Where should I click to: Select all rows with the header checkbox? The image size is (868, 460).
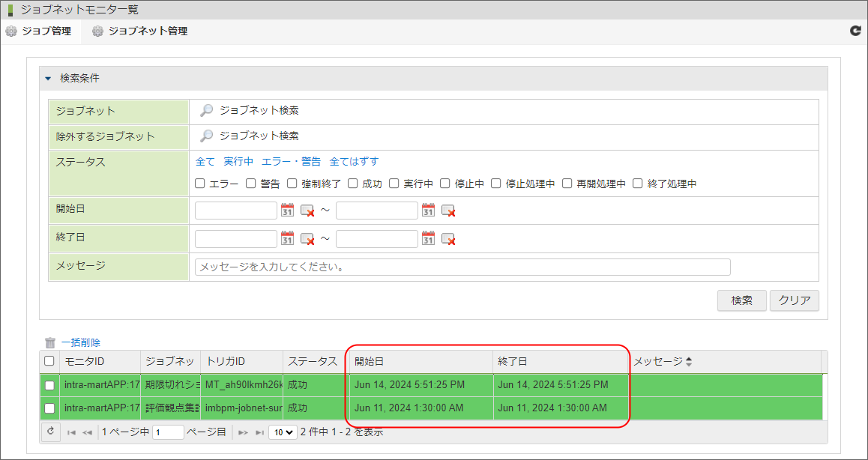point(49,360)
